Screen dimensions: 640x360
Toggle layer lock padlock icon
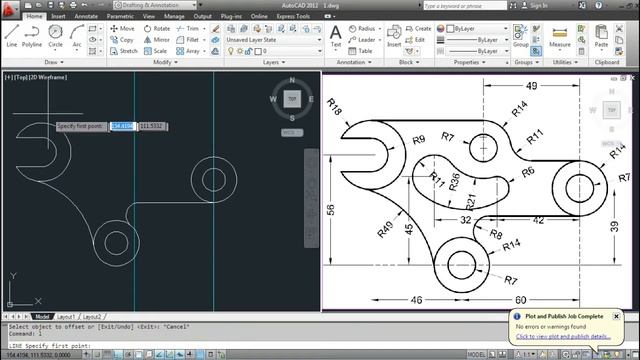click(x=248, y=51)
